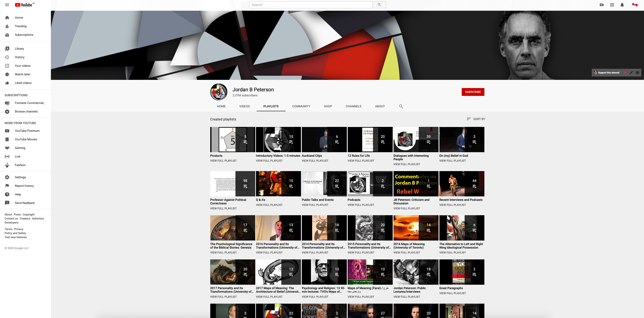Open the hamburger guide menu
This screenshot has width=644, height=318.
click(7, 5)
